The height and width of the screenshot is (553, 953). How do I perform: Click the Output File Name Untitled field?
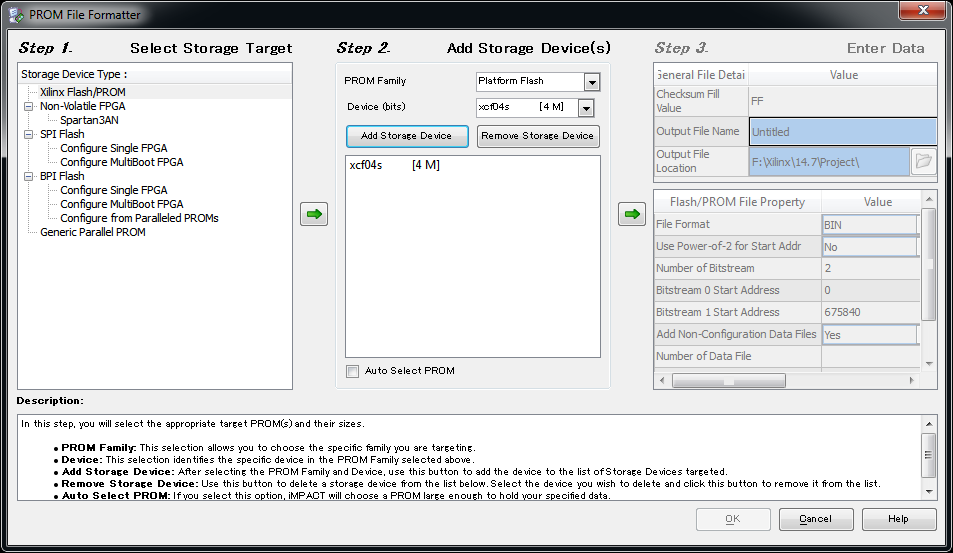[843, 132]
